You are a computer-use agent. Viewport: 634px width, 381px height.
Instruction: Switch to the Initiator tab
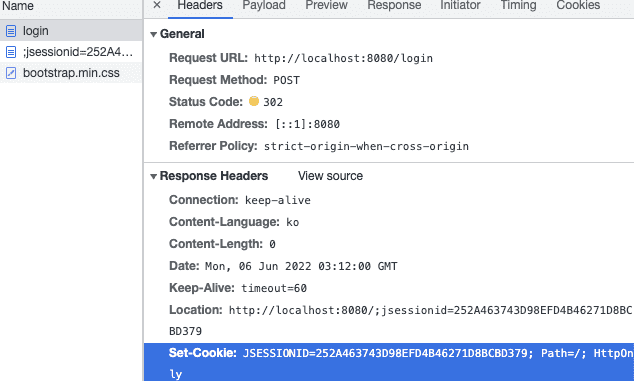click(x=460, y=6)
